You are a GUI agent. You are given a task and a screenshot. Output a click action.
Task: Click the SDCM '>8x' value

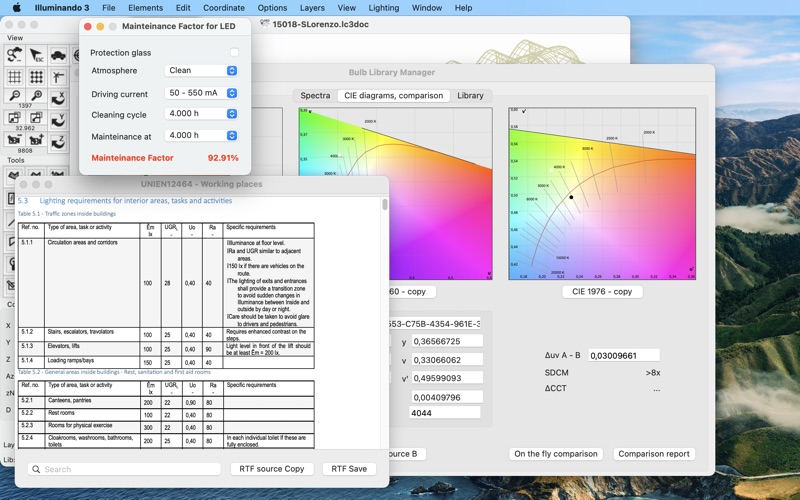[653, 372]
